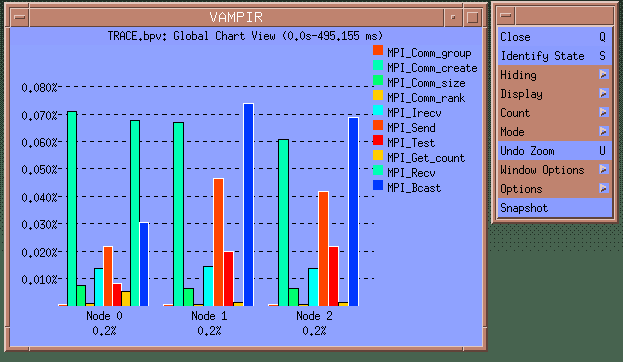Click the MPI_Comm_group legend label

429,53
